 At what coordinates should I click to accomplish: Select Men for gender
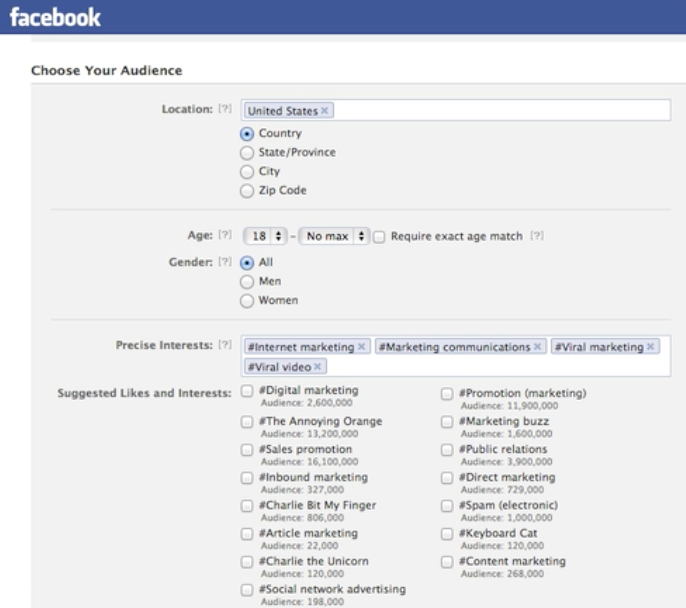247,282
